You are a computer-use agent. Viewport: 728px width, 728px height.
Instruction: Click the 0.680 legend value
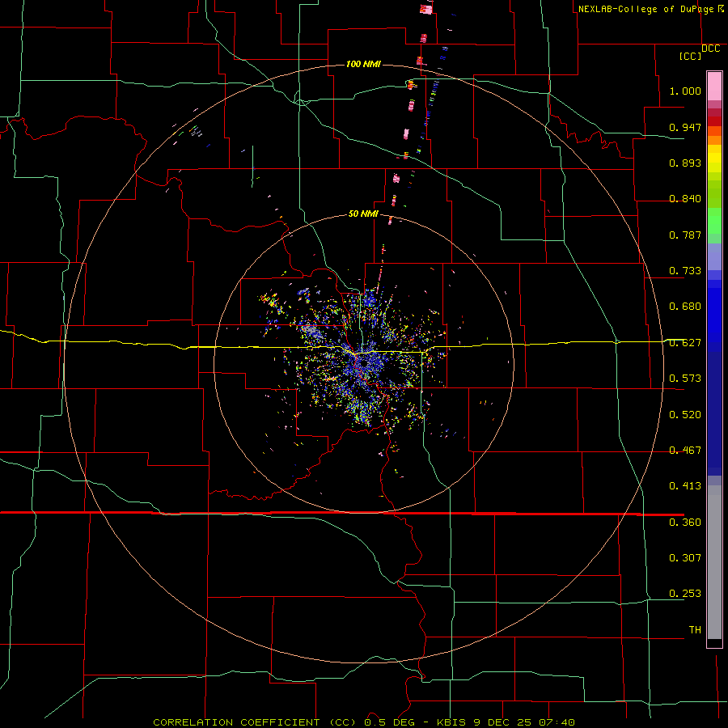coord(685,307)
